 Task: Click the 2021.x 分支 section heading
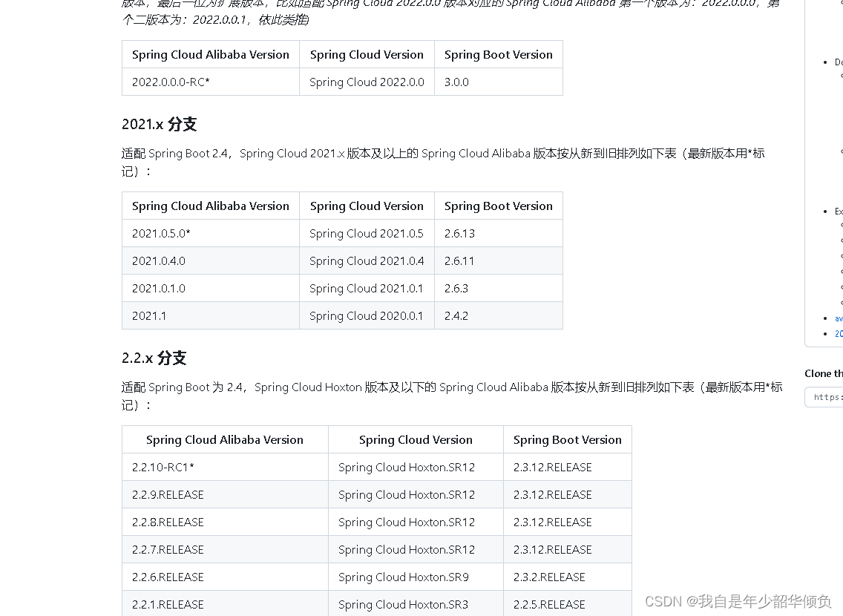point(159,124)
